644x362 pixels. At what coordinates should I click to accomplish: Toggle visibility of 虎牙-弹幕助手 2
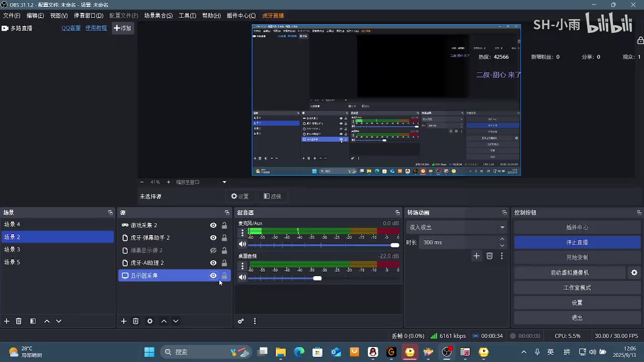tap(213, 238)
